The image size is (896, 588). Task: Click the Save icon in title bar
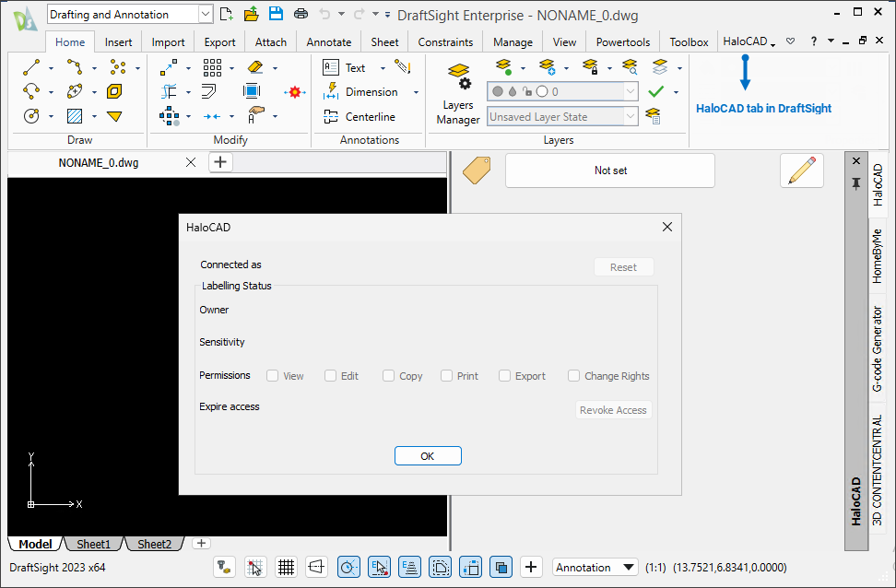click(x=275, y=14)
